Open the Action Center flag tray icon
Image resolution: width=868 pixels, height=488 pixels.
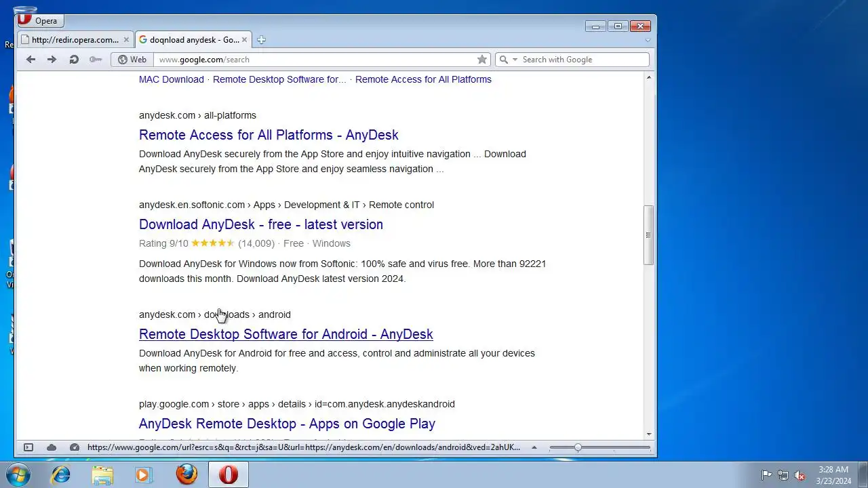[x=766, y=475]
